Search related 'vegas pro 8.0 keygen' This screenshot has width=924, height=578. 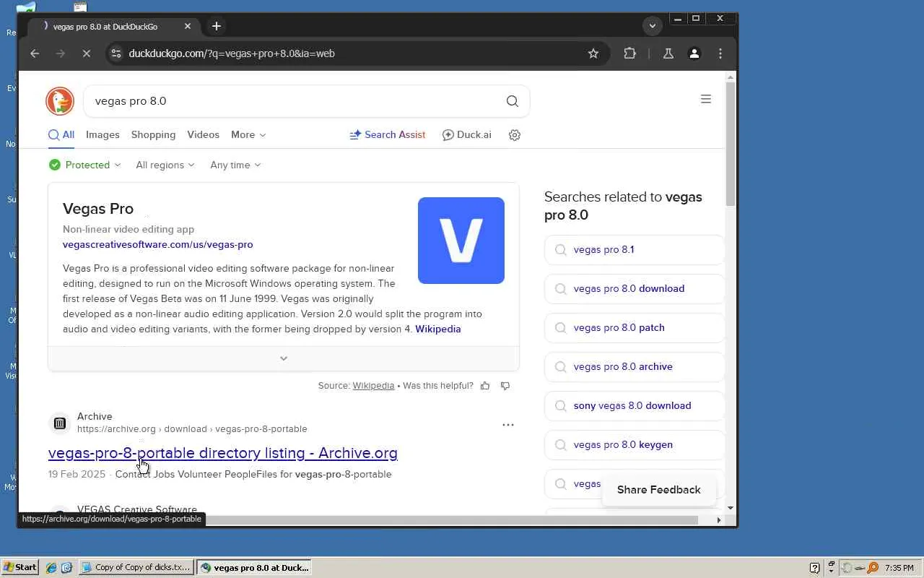coord(635,445)
